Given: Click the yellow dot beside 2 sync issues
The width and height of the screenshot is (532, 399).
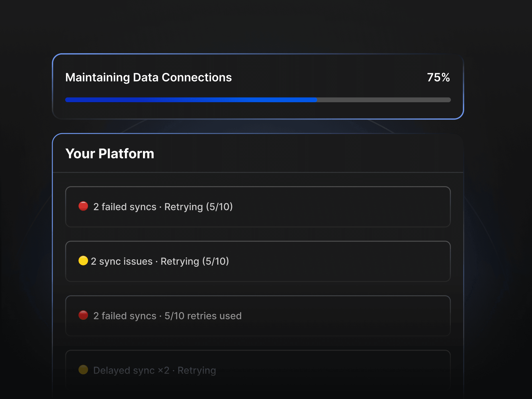Looking at the screenshot, I should point(83,261).
